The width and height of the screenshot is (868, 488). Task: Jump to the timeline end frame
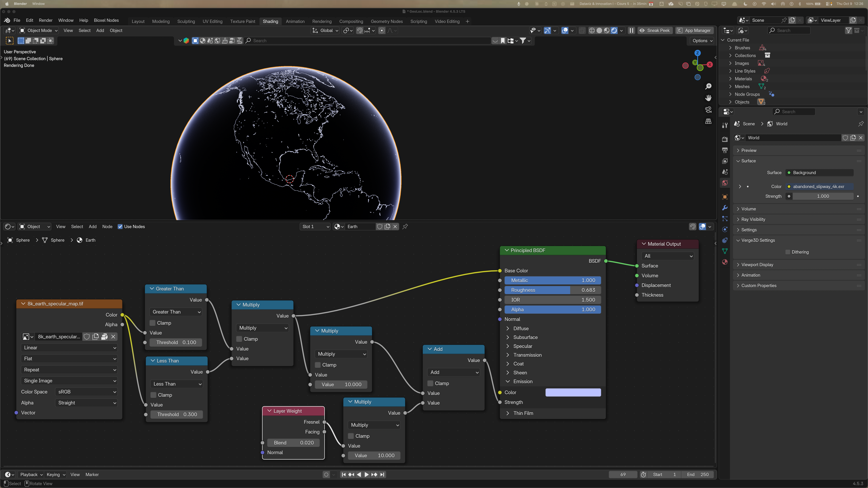click(x=382, y=475)
